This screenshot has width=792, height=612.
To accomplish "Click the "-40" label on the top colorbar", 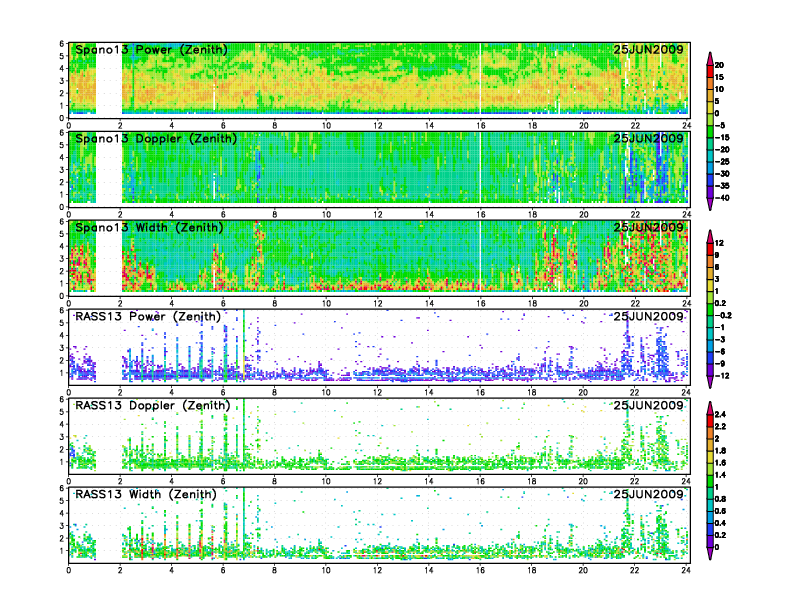I will 722,198.
